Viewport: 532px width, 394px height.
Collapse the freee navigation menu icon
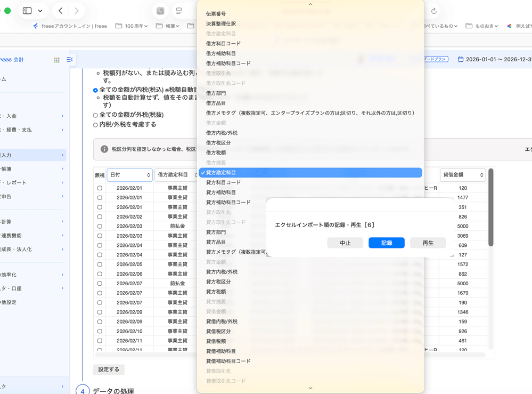coord(70,60)
